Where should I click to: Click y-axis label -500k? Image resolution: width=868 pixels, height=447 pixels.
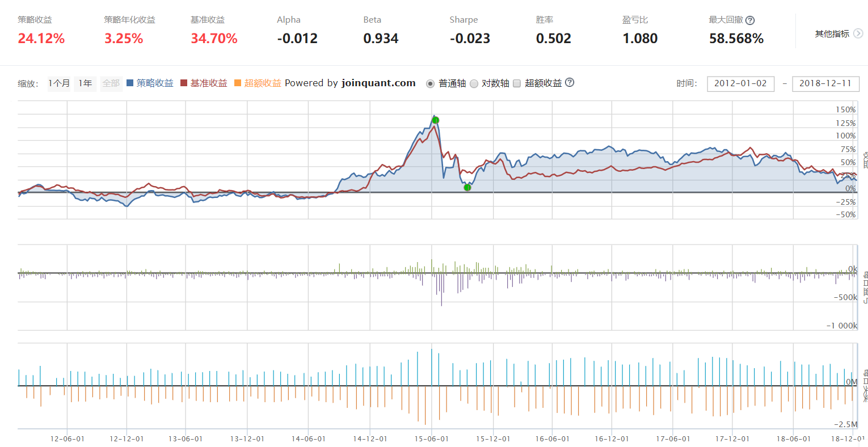[x=845, y=297]
